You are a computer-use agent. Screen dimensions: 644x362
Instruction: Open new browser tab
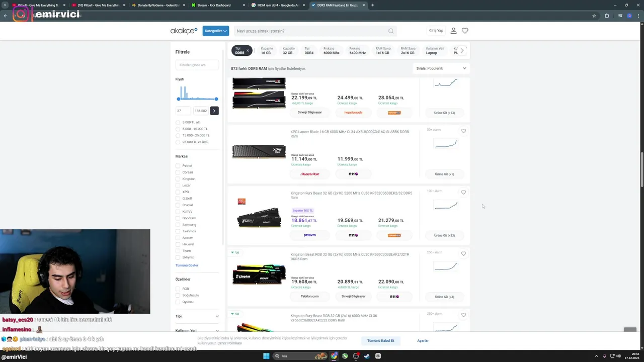click(x=372, y=5)
